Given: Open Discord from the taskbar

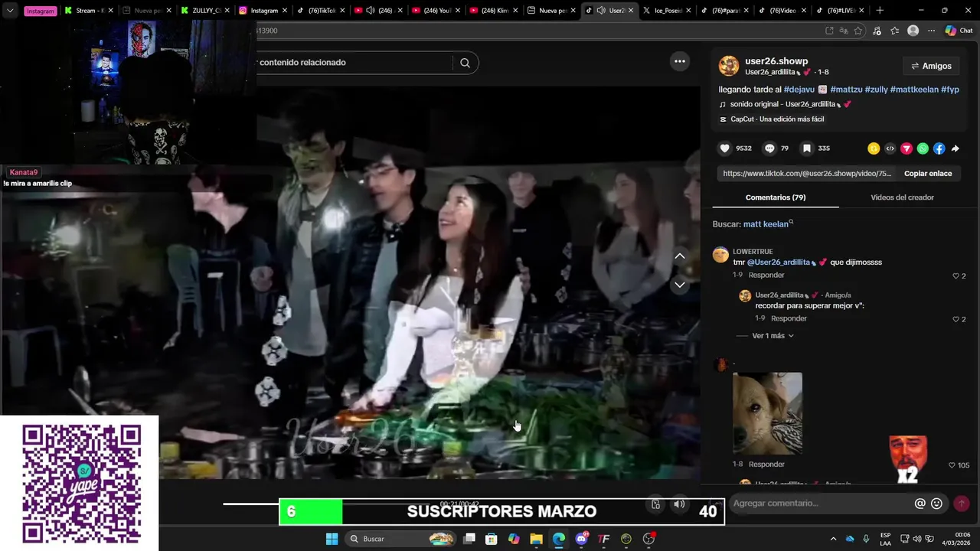Looking at the screenshot, I should click(x=581, y=539).
